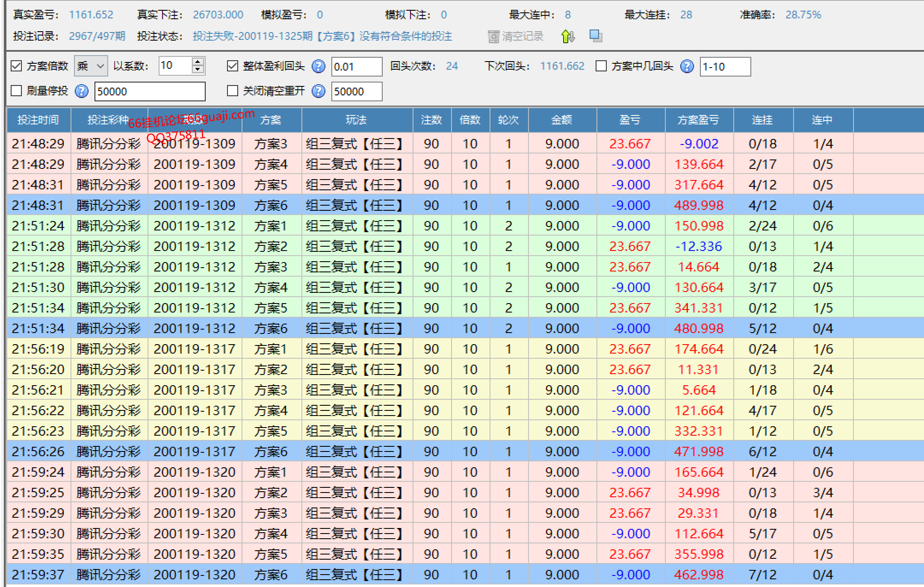This screenshot has width=924, height=587.
Task: Click the 真实下注 value 26703.000
Action: pos(218,15)
